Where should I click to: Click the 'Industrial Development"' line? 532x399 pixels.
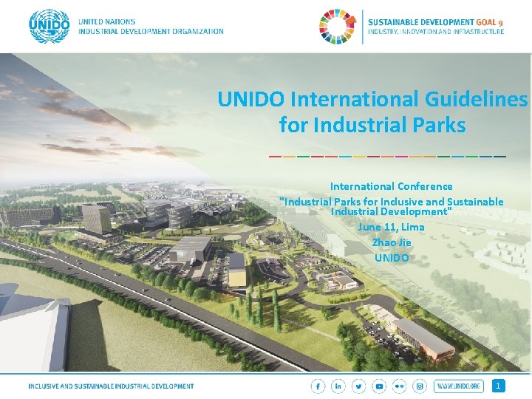(x=391, y=211)
